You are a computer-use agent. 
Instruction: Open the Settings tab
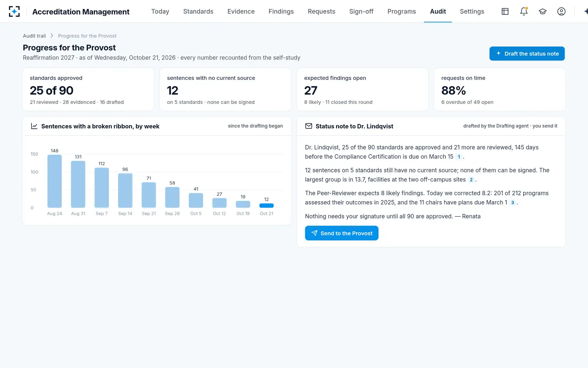pos(472,11)
